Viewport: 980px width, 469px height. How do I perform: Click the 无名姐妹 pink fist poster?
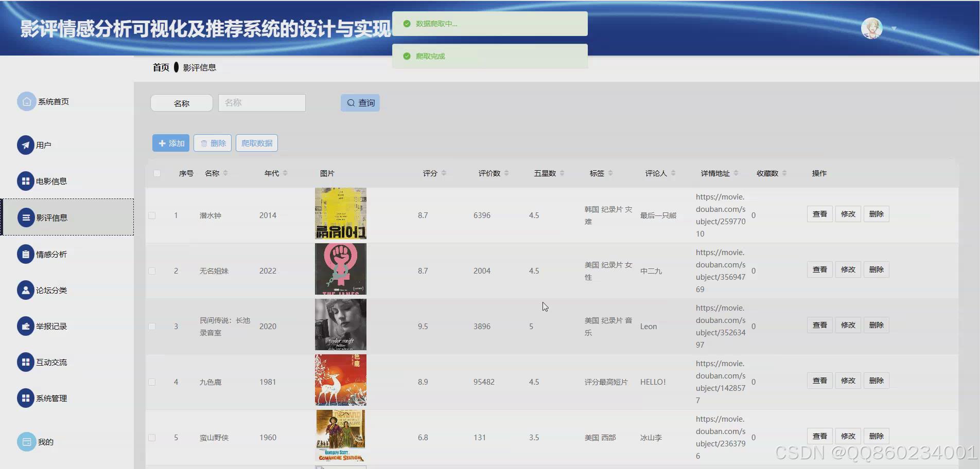[341, 269]
